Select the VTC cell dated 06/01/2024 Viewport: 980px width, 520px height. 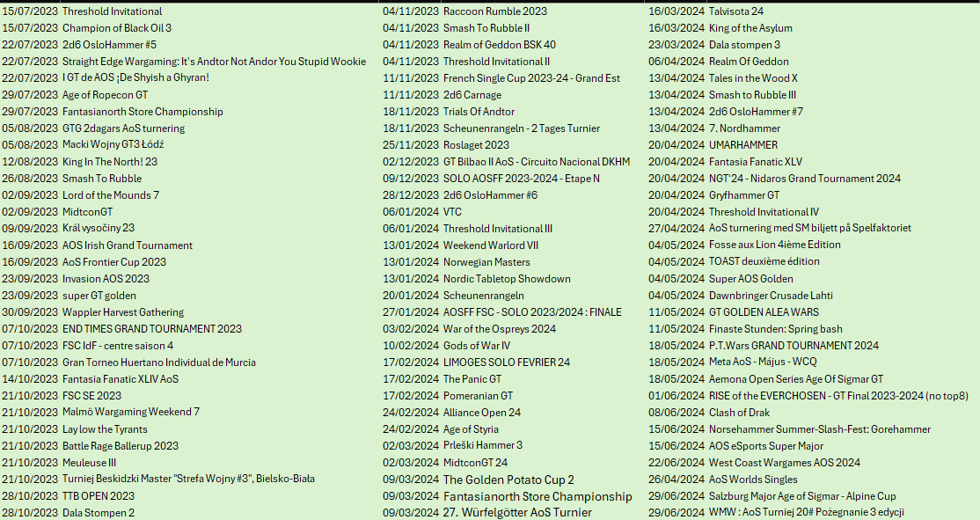452,212
